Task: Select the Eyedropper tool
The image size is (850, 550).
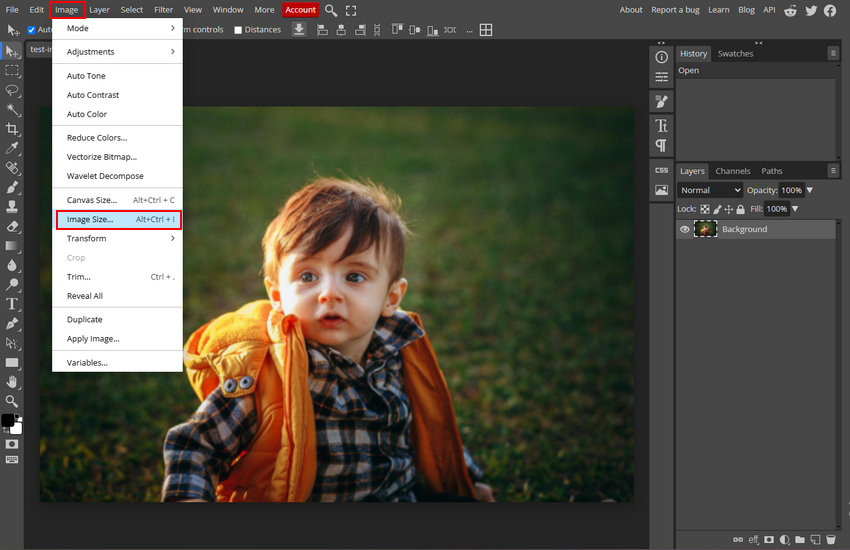Action: (11, 148)
